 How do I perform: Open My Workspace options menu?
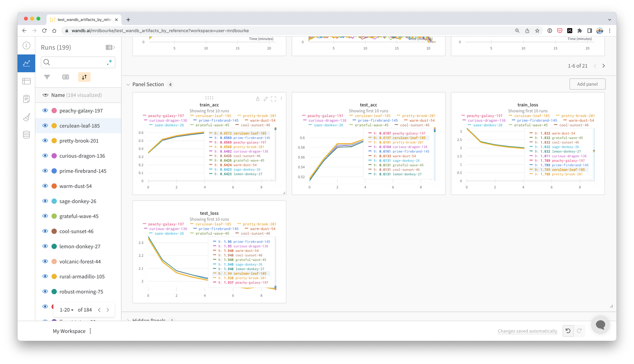(91, 331)
